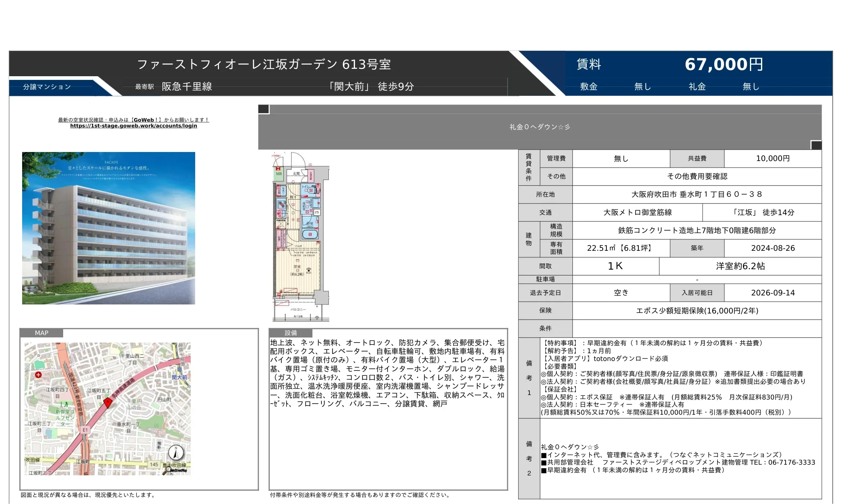Click the 関大前 station label on map
Image resolution: width=843 pixels, height=504 pixels.
tap(180, 377)
